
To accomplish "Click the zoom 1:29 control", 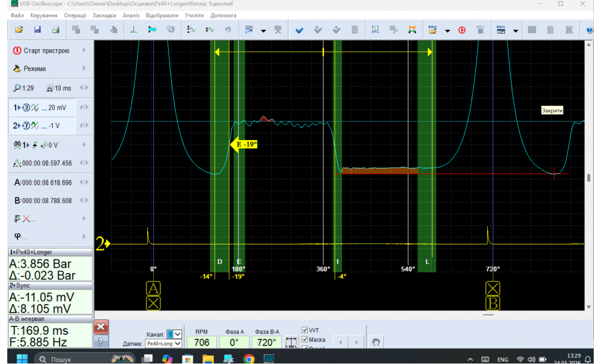I will click(x=23, y=88).
